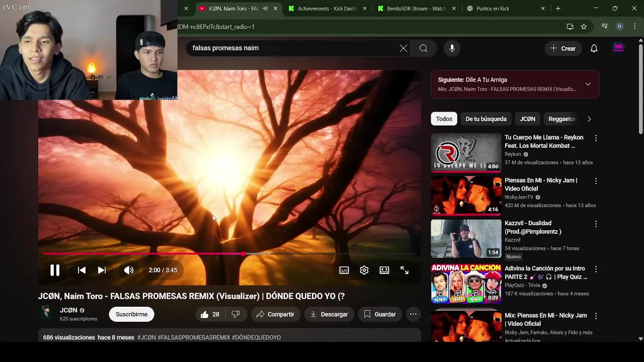
Task: Close the BenitoSDR Stream tab
Action: 454,9
